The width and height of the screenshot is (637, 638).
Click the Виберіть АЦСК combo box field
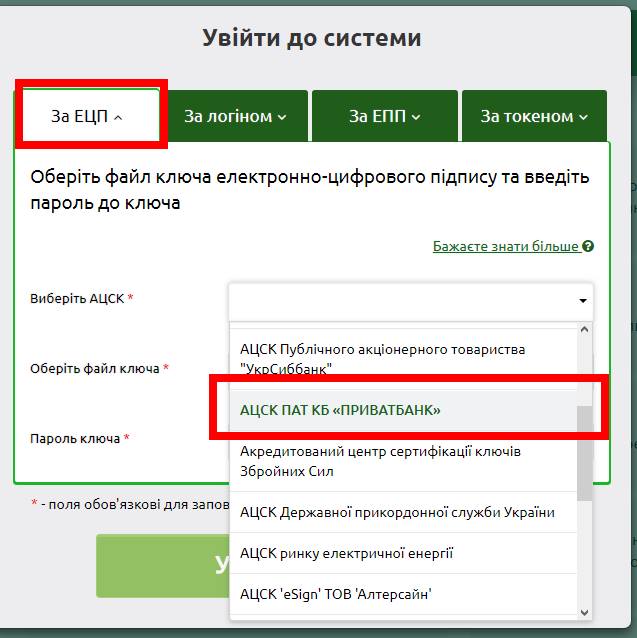[x=400, y=300]
